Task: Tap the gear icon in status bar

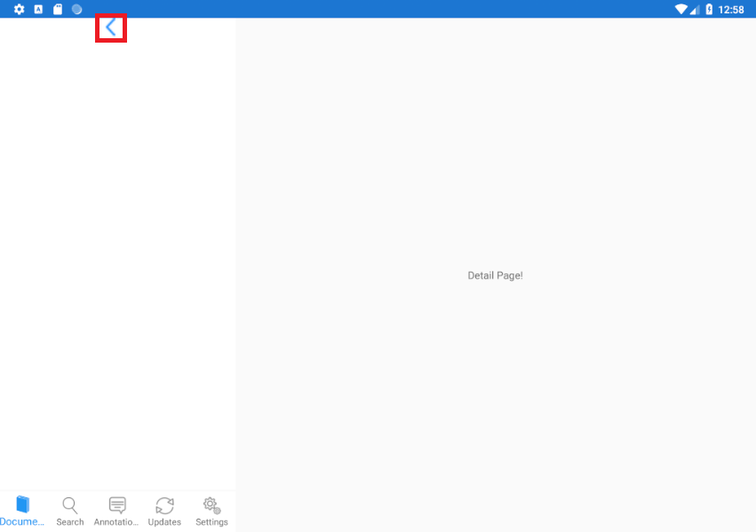Action: coord(19,9)
